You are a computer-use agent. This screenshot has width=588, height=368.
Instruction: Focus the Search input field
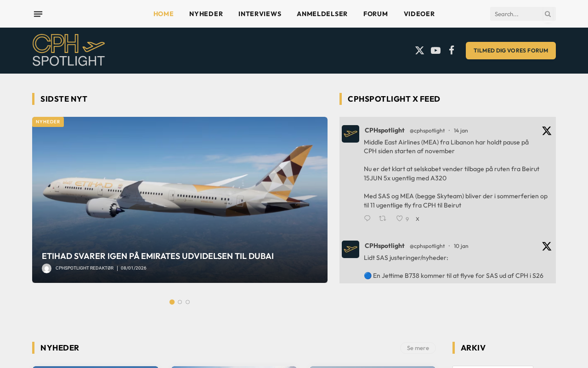tap(516, 14)
